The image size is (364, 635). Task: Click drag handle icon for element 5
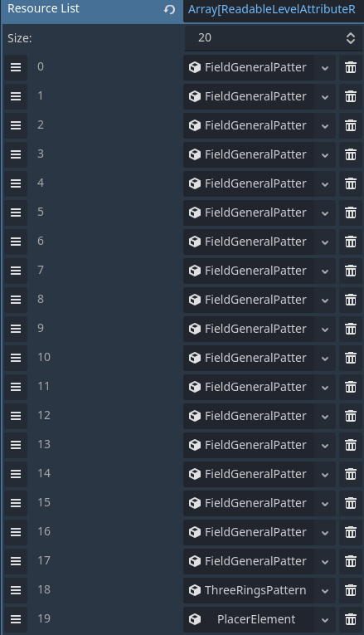pyautogui.click(x=16, y=212)
